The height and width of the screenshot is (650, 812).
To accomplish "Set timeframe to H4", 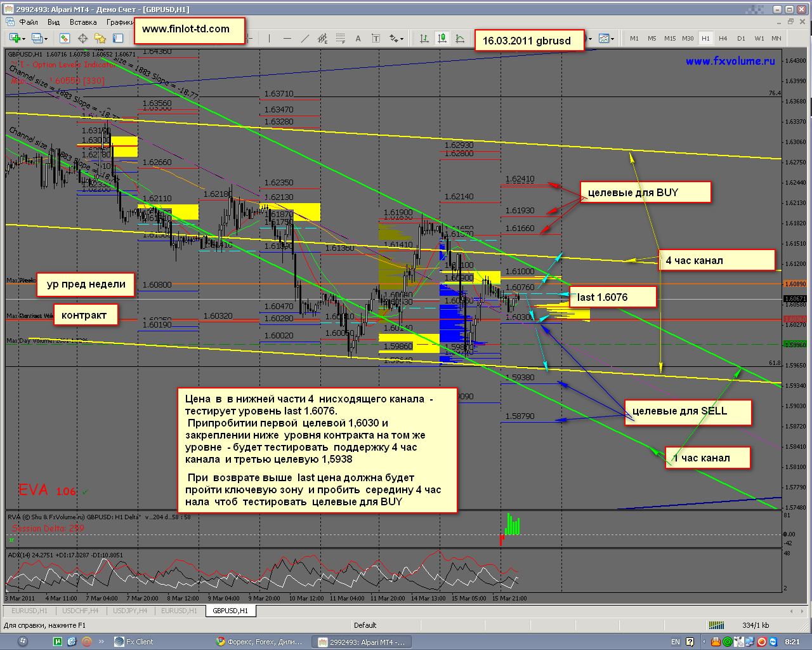I will tap(723, 39).
